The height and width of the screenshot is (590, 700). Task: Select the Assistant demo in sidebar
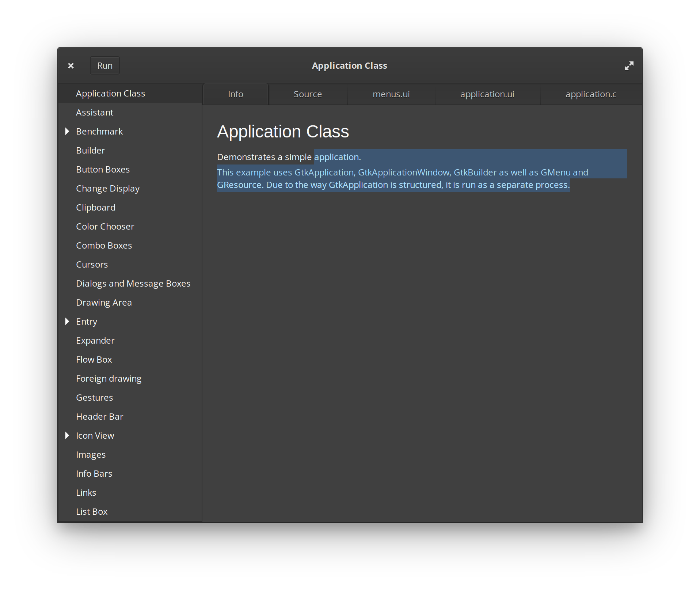click(x=95, y=112)
